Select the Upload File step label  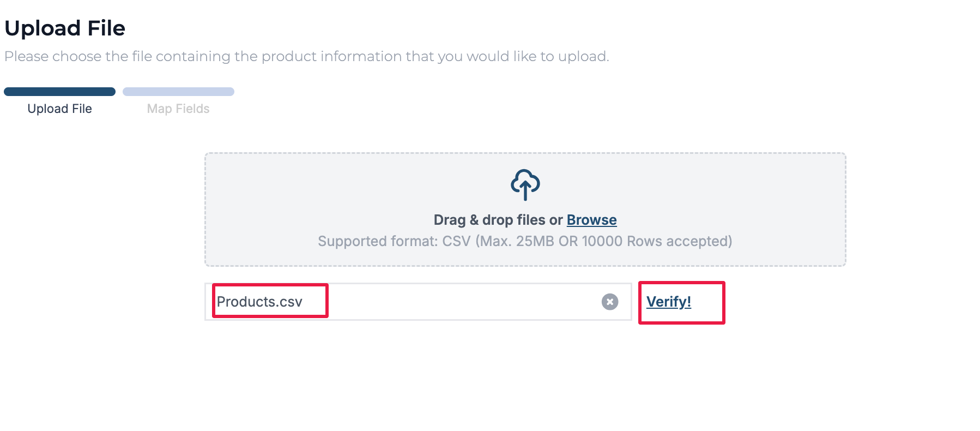click(60, 109)
